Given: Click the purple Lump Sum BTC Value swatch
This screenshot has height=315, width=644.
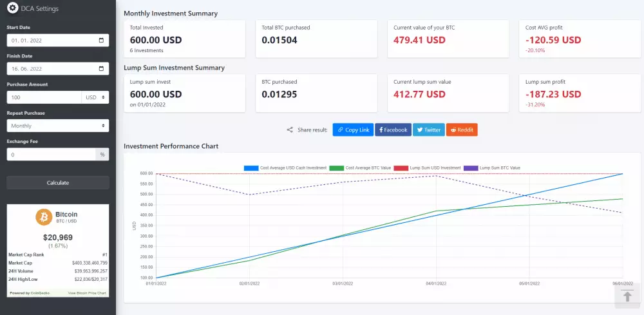Looking at the screenshot, I should click(x=471, y=168).
